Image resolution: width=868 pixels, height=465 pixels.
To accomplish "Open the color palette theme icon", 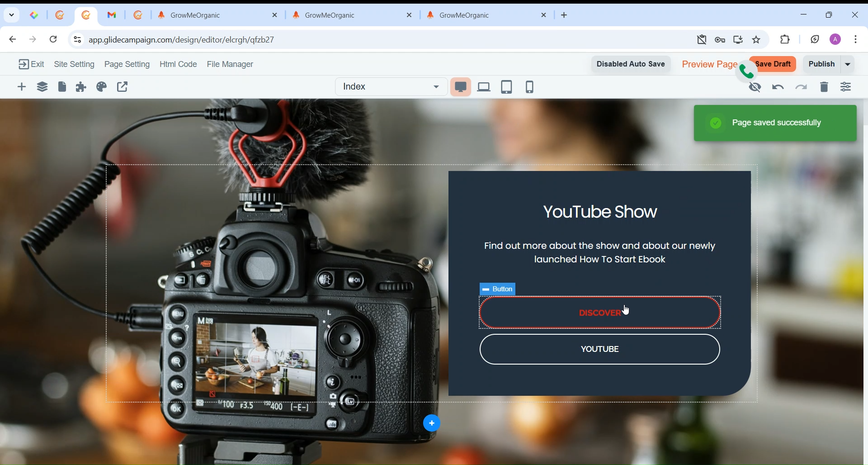I will coord(102,87).
